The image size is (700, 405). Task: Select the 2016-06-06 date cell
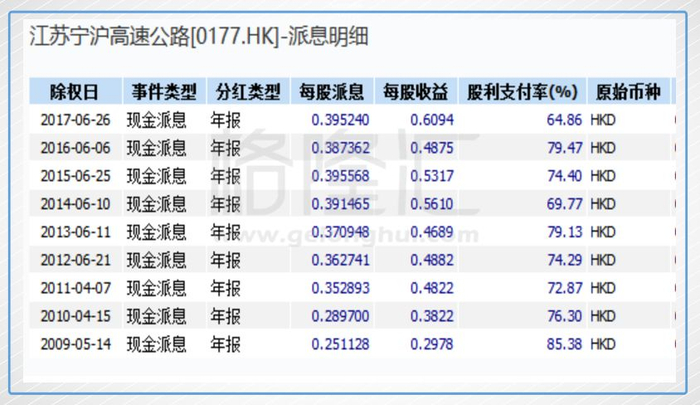coord(75,148)
